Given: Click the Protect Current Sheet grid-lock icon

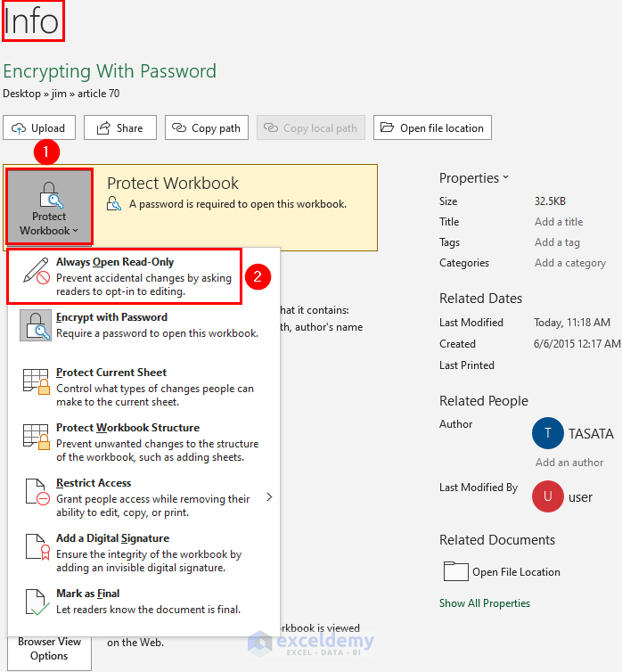Looking at the screenshot, I should (x=36, y=381).
